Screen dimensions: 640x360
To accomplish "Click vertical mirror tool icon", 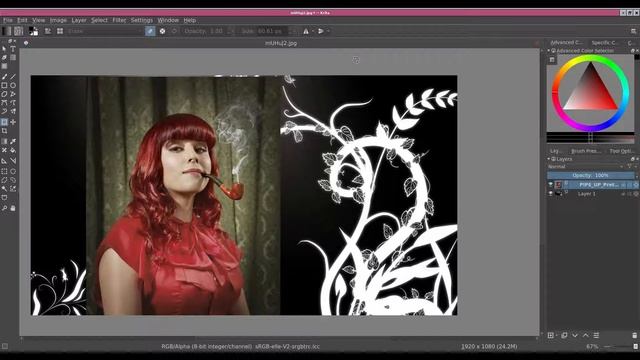I will click(x=321, y=31).
